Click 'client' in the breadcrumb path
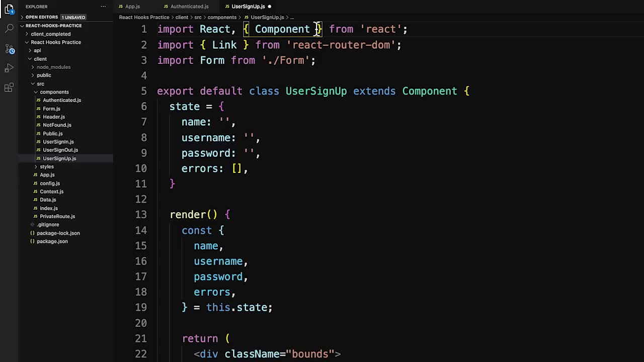Screen dimensions: 644x362 point(182,17)
